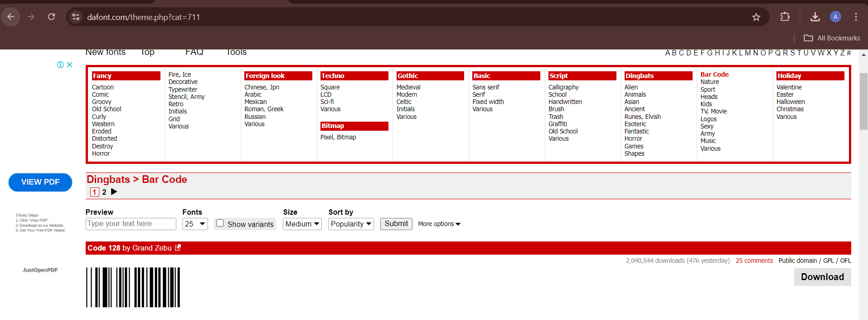Open the Techno category header
Image resolution: width=868 pixels, height=320 pixels.
354,76
